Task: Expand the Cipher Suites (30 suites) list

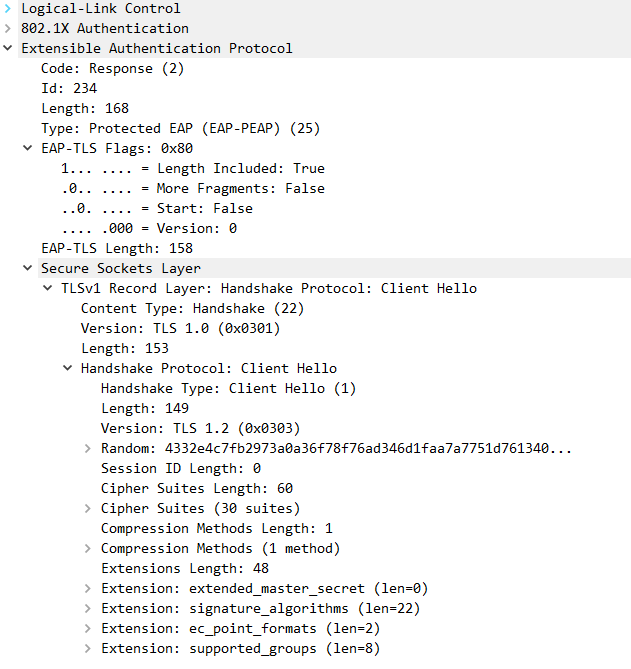Action: click(x=89, y=508)
